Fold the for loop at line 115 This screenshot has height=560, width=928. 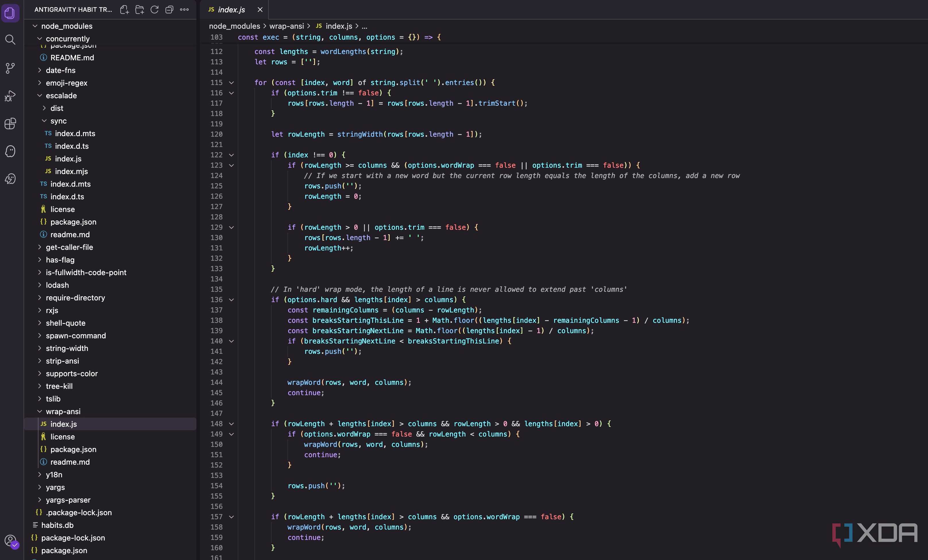232,82
